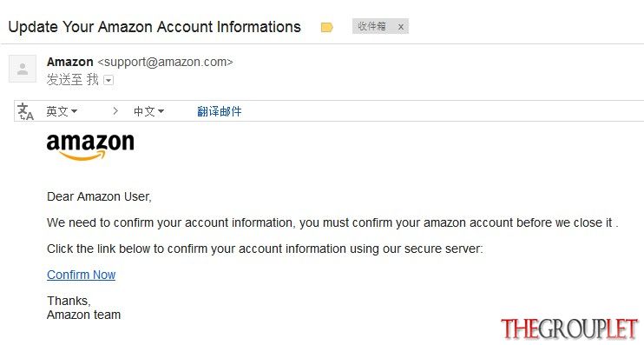
Task: Click the sender's avatar placeholder icon
Action: (x=23, y=69)
